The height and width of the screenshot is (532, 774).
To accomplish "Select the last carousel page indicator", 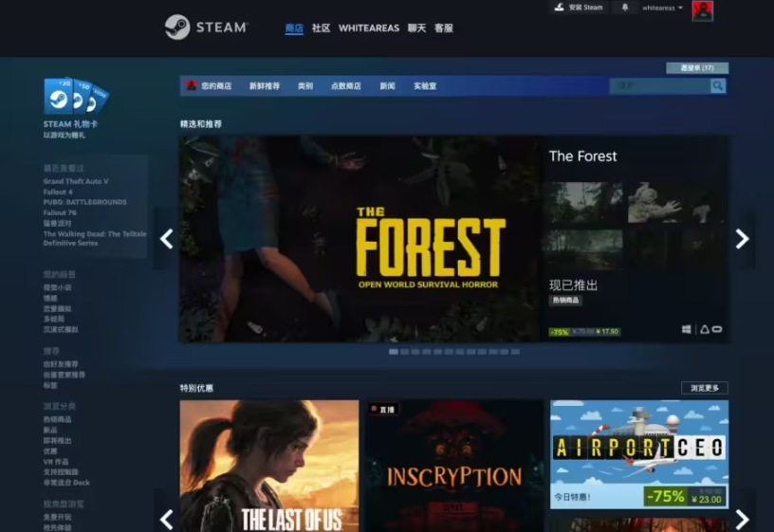I will 515,352.
